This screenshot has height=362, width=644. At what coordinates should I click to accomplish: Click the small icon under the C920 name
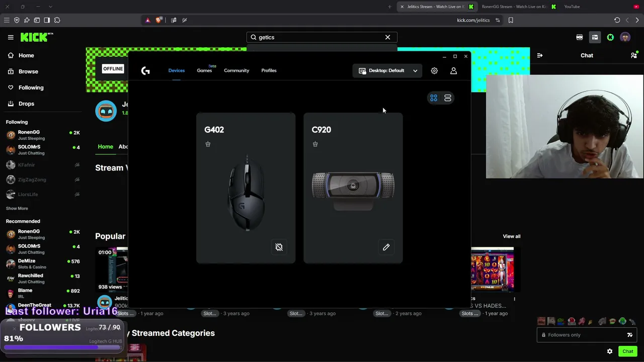(x=315, y=144)
